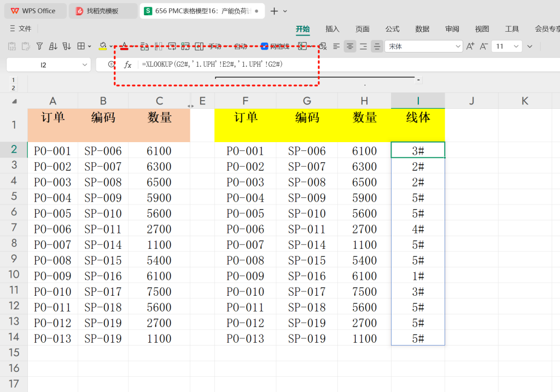The height and width of the screenshot is (392, 560).
Task: Switch to the 找稻壳模板 tab
Action: [x=103, y=11]
